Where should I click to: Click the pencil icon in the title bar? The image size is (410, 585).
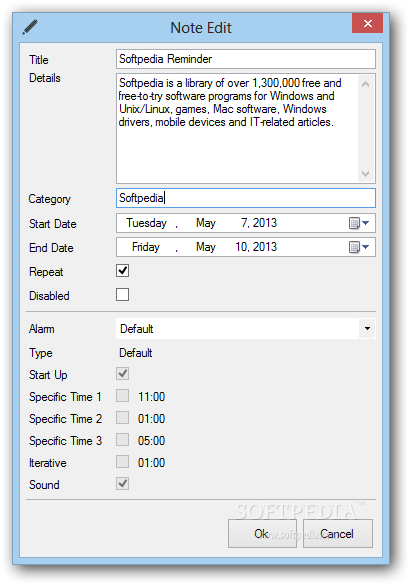click(30, 27)
